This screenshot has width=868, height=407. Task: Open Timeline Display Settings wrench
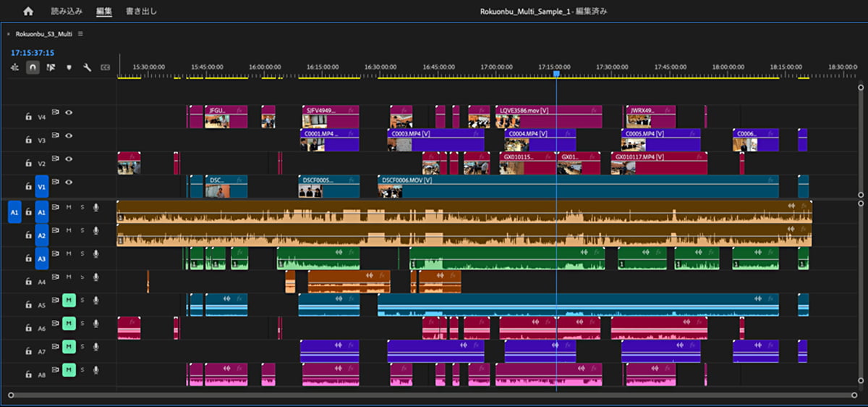coord(87,67)
